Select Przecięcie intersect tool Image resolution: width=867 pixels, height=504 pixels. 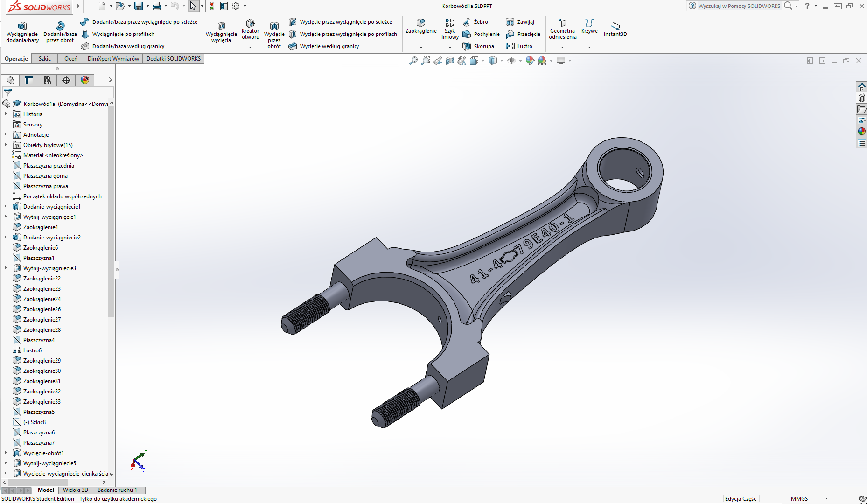coord(523,34)
